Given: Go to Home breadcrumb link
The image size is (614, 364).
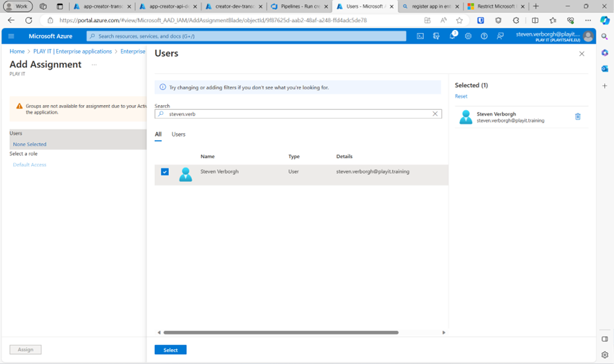Looking at the screenshot, I should (x=17, y=52).
